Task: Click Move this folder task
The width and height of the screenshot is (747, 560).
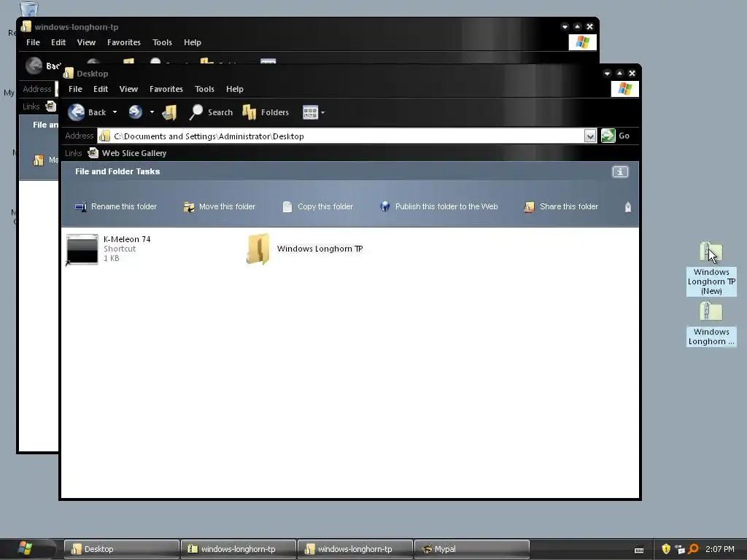Action: pos(219,206)
